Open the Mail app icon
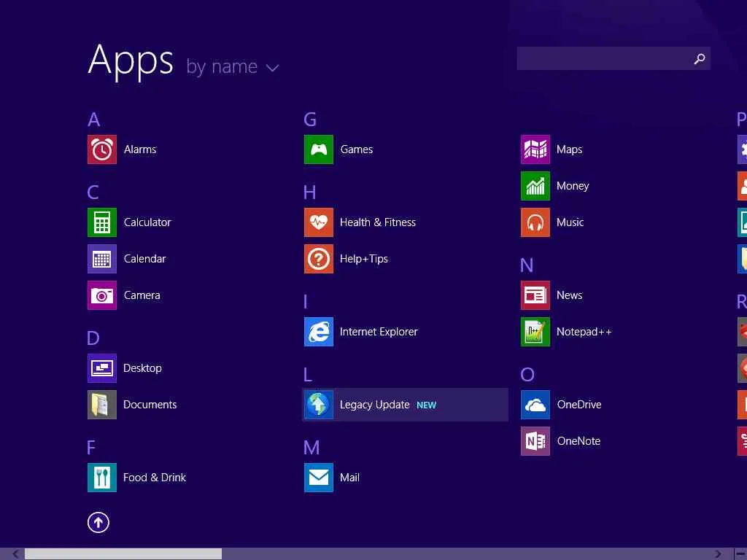Viewport: 747px width, 560px height. (x=319, y=478)
